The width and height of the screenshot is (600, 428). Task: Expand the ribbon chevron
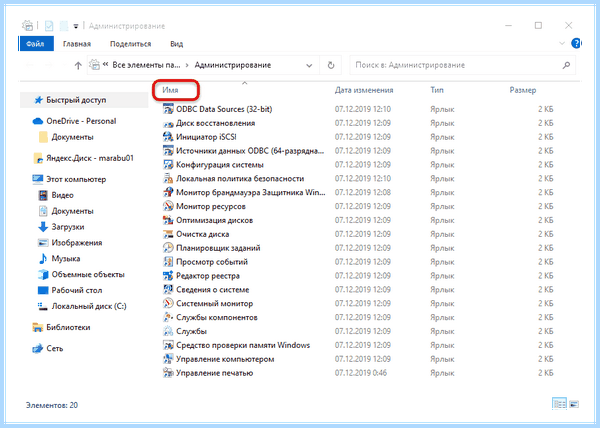[x=562, y=43]
